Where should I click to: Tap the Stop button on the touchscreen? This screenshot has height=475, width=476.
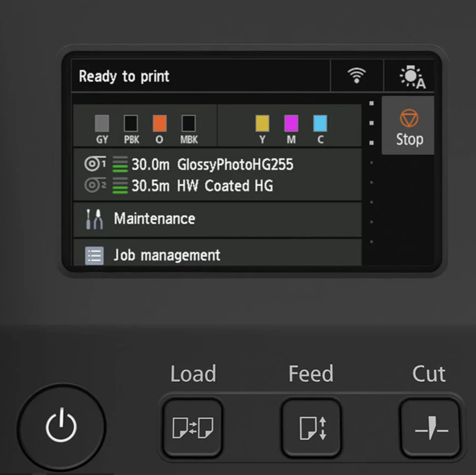(x=408, y=126)
